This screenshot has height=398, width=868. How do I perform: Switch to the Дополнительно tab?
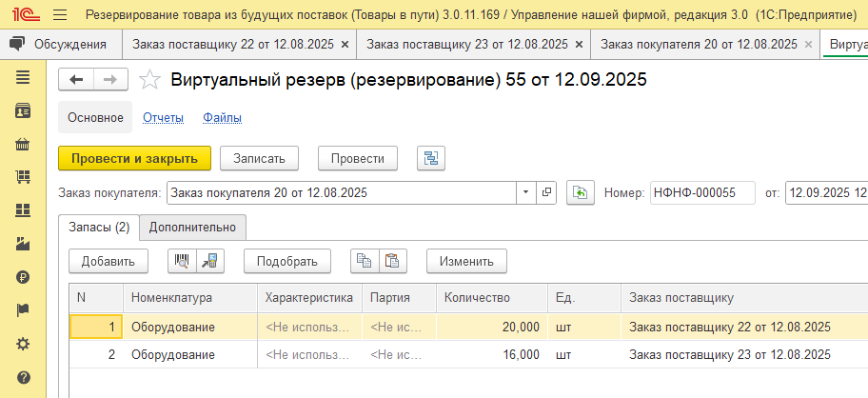(193, 227)
